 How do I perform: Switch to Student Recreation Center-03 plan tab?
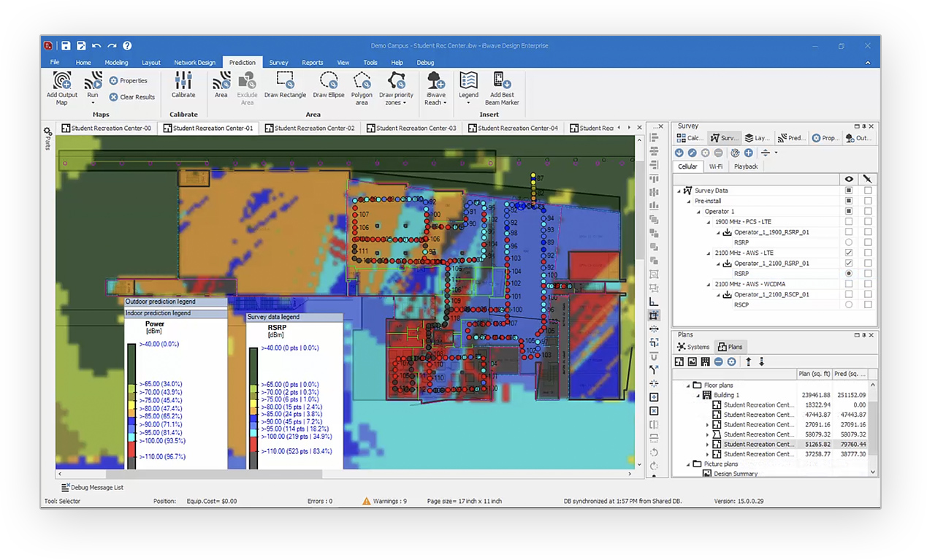click(x=412, y=128)
